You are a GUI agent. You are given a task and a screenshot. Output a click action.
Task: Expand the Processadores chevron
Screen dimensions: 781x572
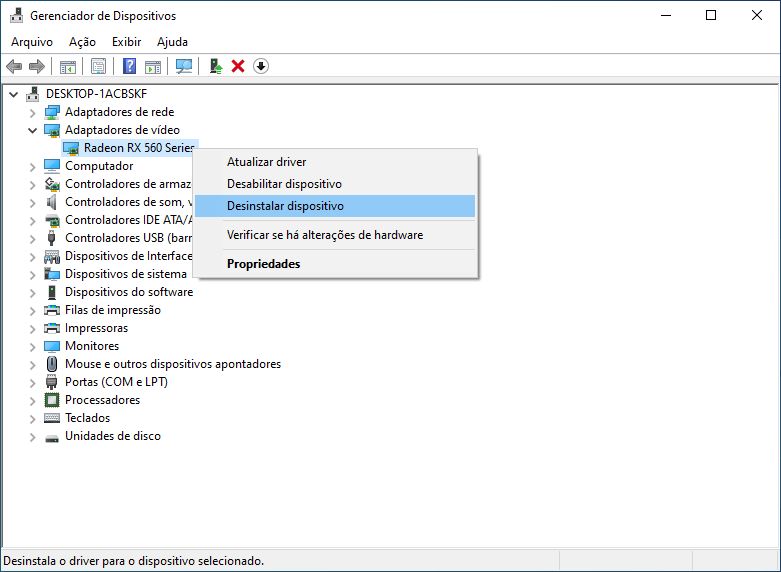coord(33,400)
